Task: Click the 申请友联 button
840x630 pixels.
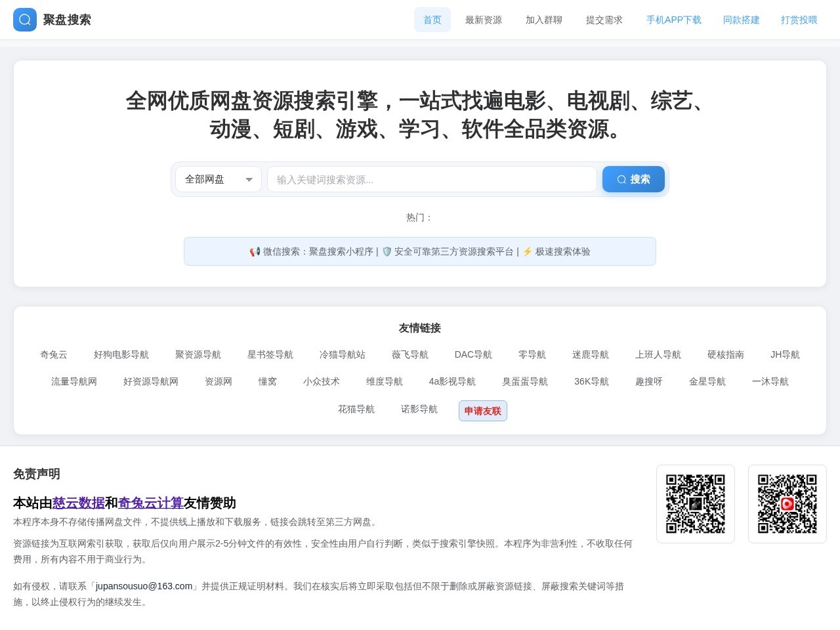Action: [483, 411]
